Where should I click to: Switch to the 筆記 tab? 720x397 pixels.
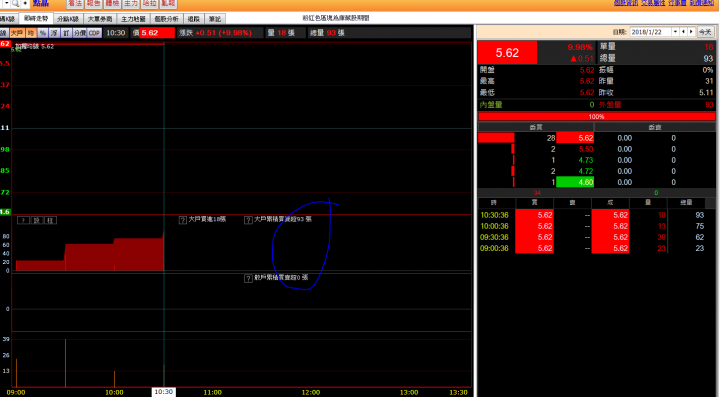(215, 19)
